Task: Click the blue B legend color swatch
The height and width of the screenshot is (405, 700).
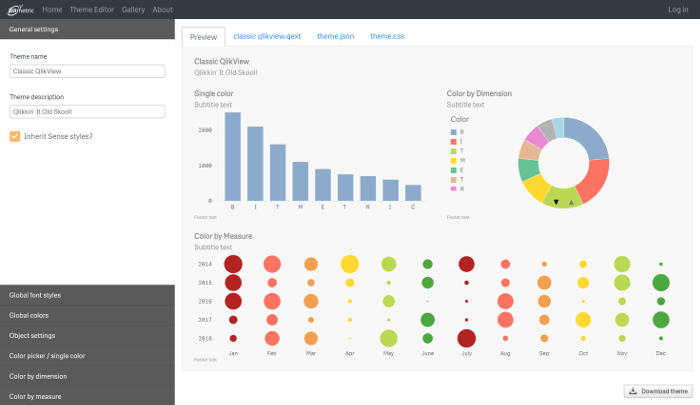Action: [454, 132]
